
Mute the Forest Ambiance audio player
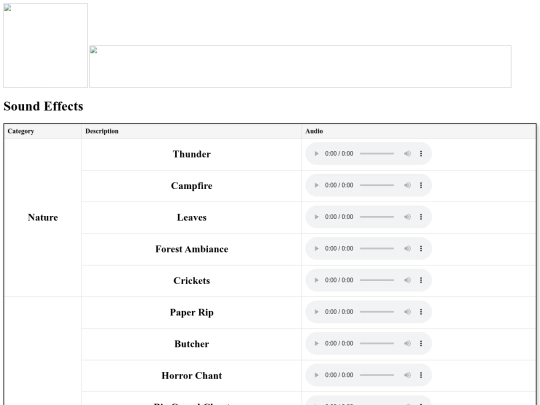(x=407, y=249)
